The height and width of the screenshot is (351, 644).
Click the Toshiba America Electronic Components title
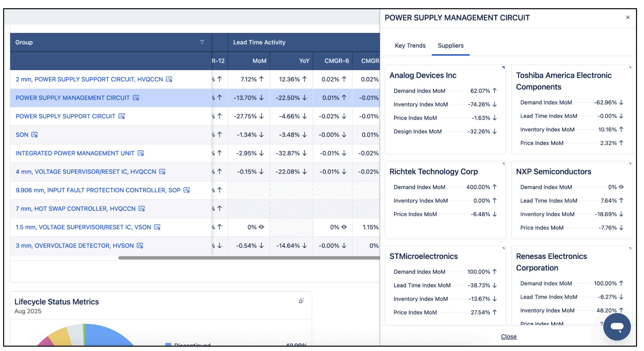[x=564, y=81]
